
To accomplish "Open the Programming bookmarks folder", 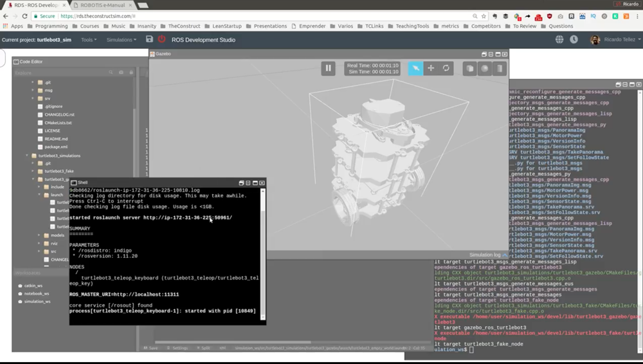I will click(48, 26).
